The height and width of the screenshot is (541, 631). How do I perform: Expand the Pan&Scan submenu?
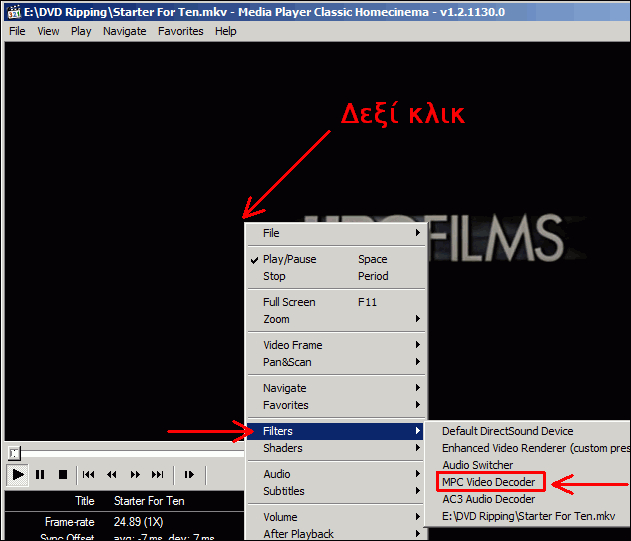tap(336, 362)
